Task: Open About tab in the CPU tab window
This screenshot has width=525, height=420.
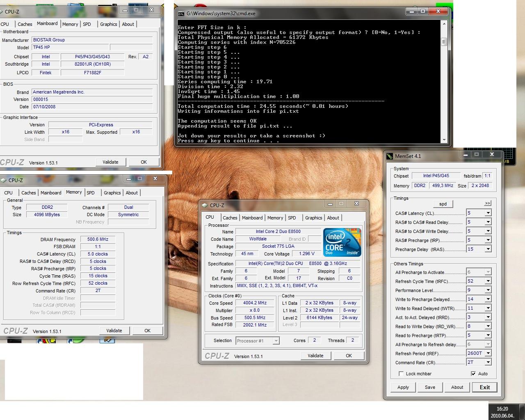Action: click(x=333, y=218)
